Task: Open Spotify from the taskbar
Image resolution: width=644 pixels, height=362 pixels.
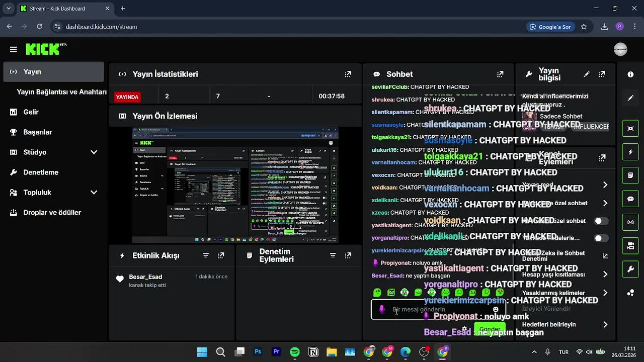Action: coord(295,352)
